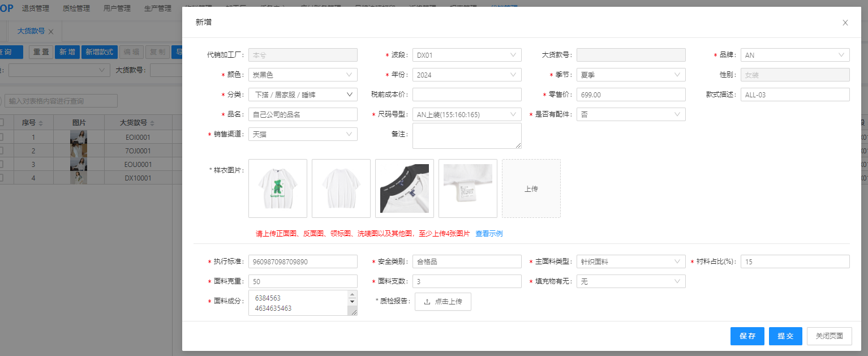Close the 大货款号 tab with its X
The height and width of the screenshot is (356, 868).
(x=51, y=32)
